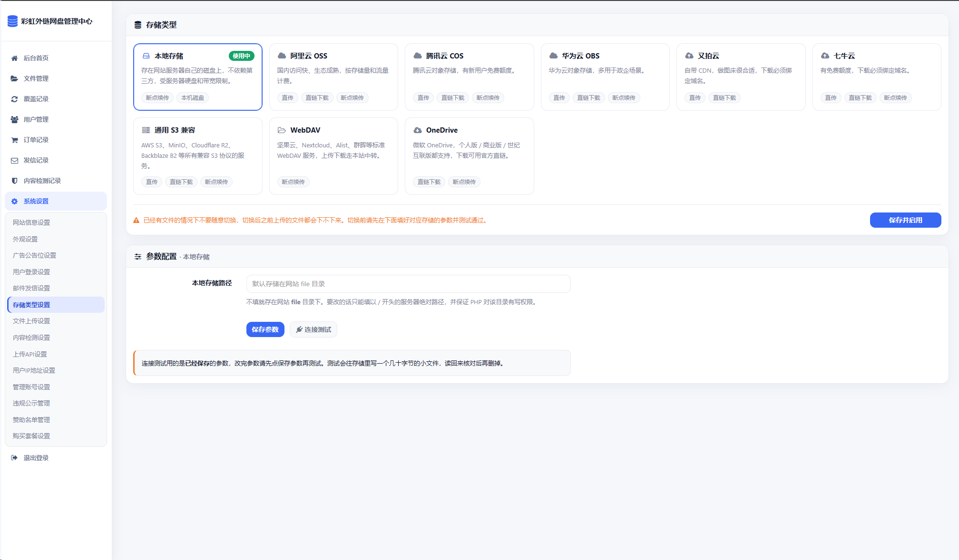The width and height of the screenshot is (959, 560).
Task: Choose 阿里云 OSS storage type
Action: (333, 77)
